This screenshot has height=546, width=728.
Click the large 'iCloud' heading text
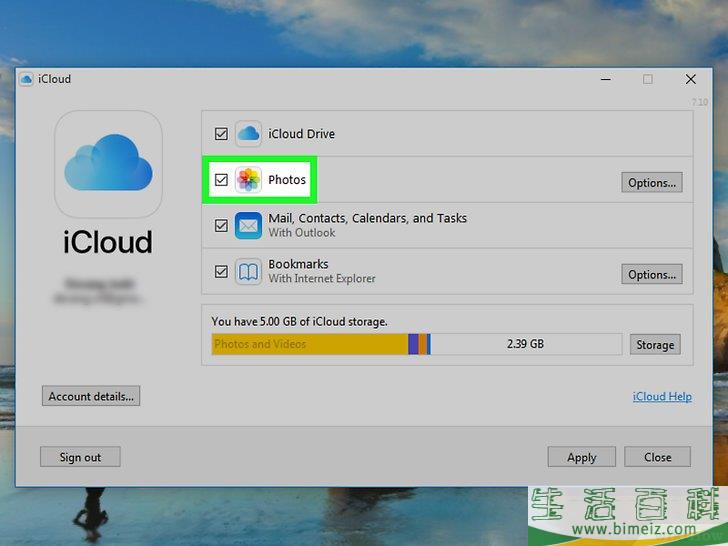pyautogui.click(x=108, y=242)
